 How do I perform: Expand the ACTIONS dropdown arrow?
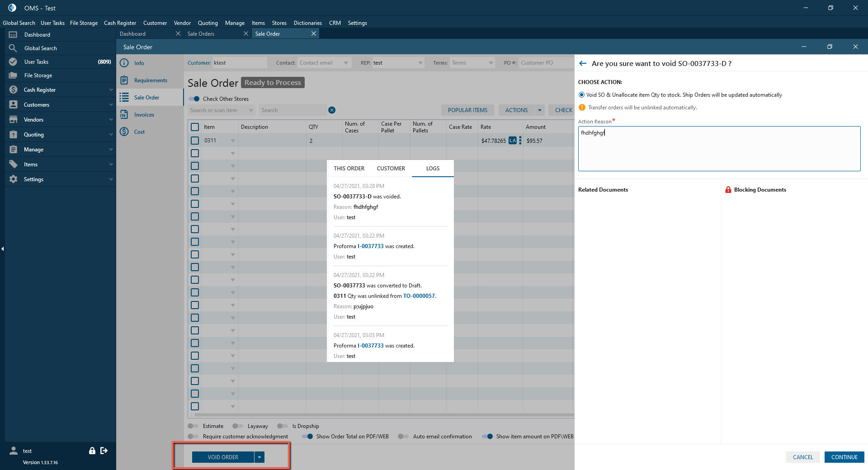point(540,110)
